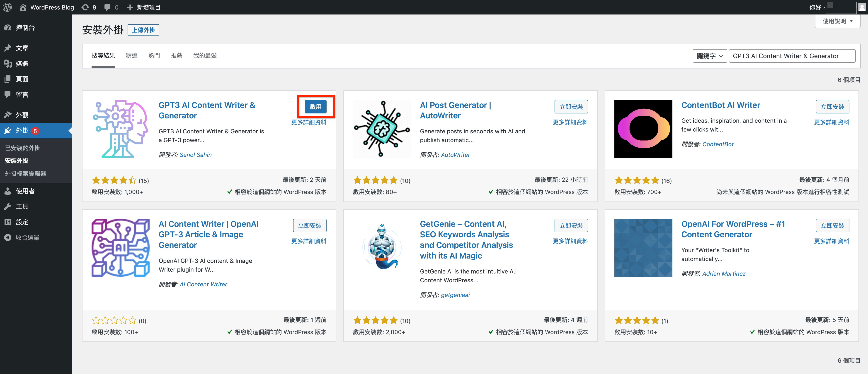Switch to the 我的最愛 favorites tab
This screenshot has height=374, width=868.
[x=205, y=55]
